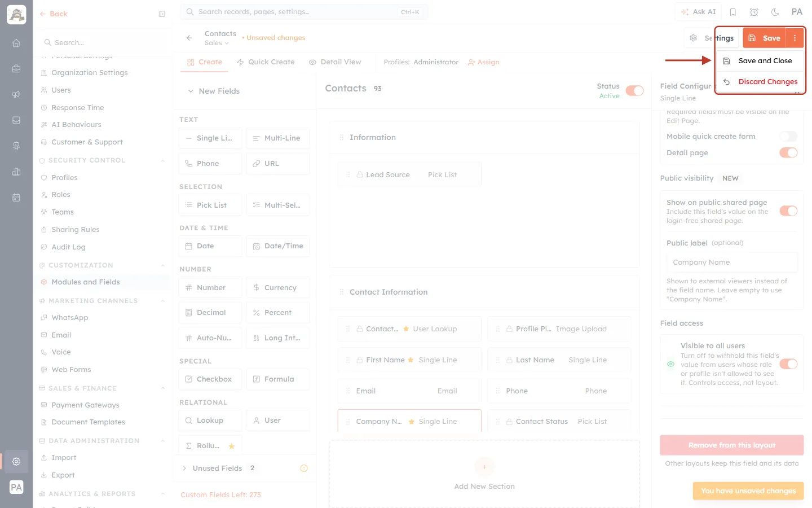This screenshot has width=812, height=508.
Task: Open the Home icon in left rail
Action: coord(16,43)
